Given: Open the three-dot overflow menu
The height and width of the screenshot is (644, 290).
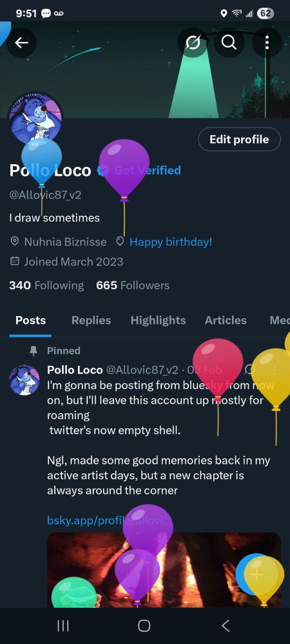Looking at the screenshot, I should (267, 42).
